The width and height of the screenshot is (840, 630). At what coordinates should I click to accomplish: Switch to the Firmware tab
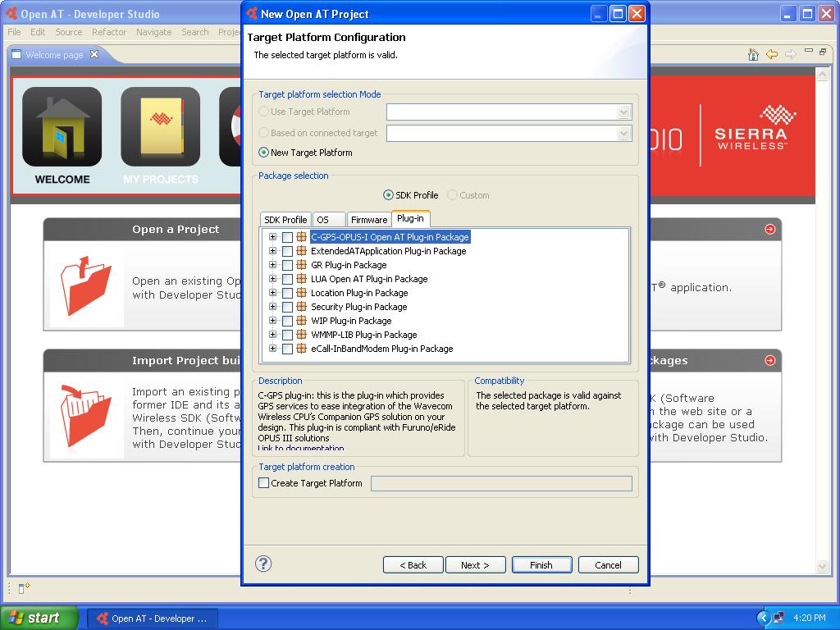[368, 220]
